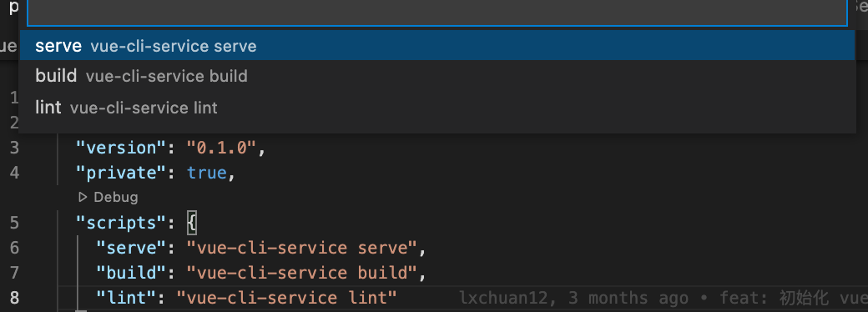Select line number 6 in the gutter

[x=14, y=248]
